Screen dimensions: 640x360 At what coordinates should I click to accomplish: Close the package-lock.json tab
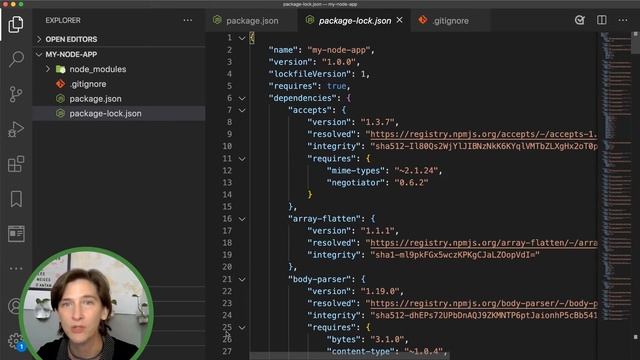400,20
